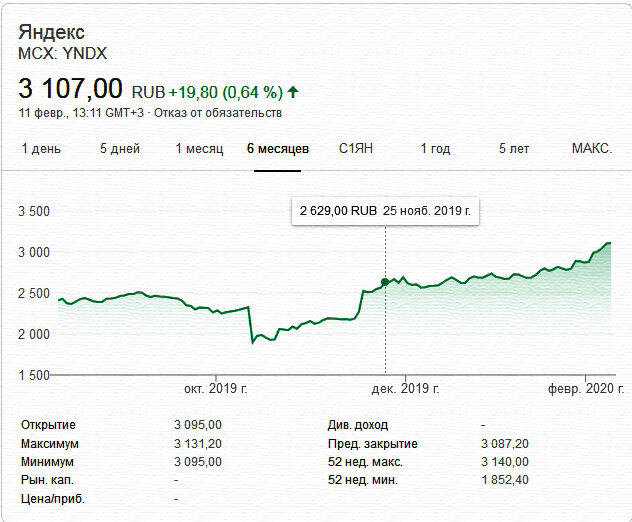Click the current price '3 107,00'
Viewport: 632px width, 522px height.
click(70, 88)
